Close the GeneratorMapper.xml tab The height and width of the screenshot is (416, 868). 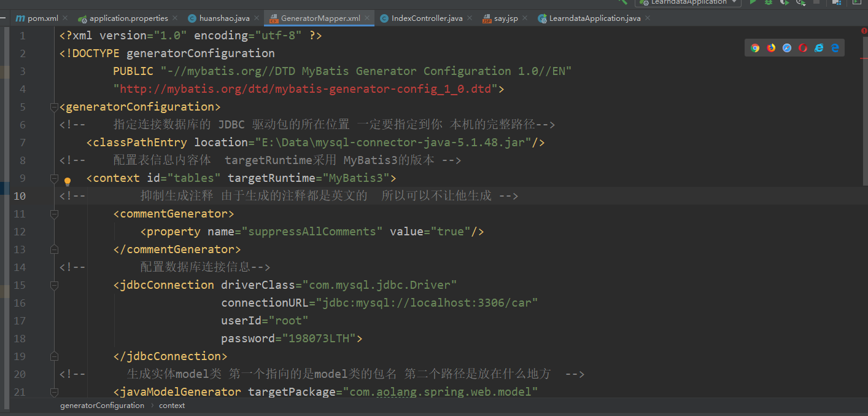367,18
